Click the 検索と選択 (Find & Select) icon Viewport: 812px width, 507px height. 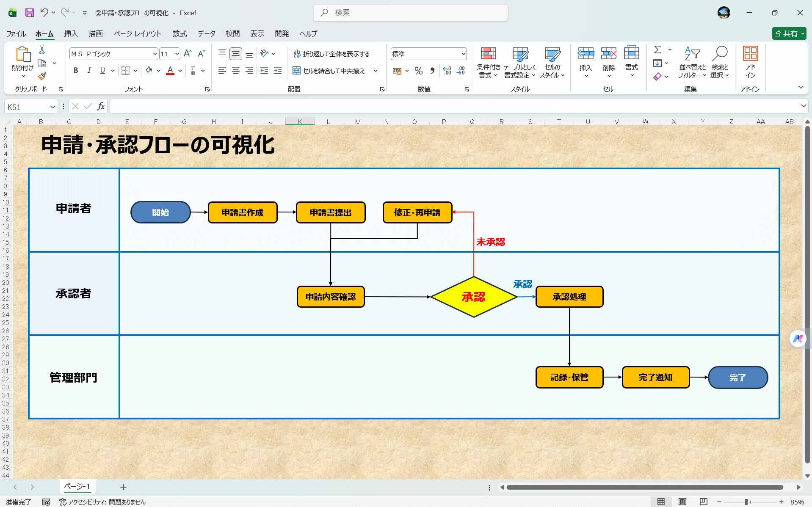click(x=720, y=63)
